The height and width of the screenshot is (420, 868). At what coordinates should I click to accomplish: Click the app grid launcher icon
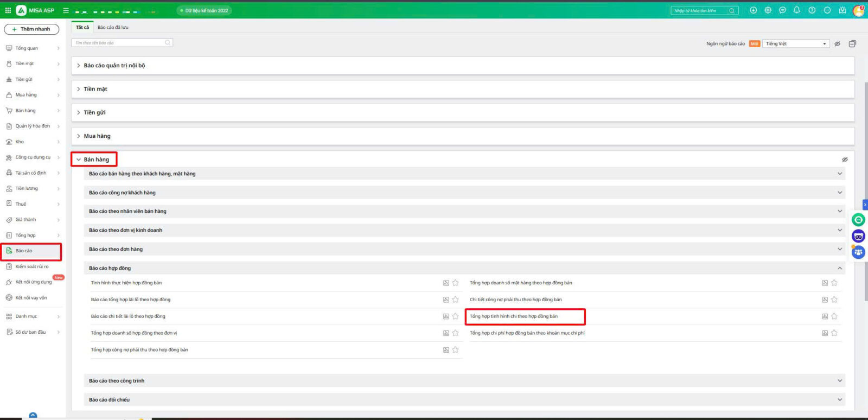click(x=8, y=10)
